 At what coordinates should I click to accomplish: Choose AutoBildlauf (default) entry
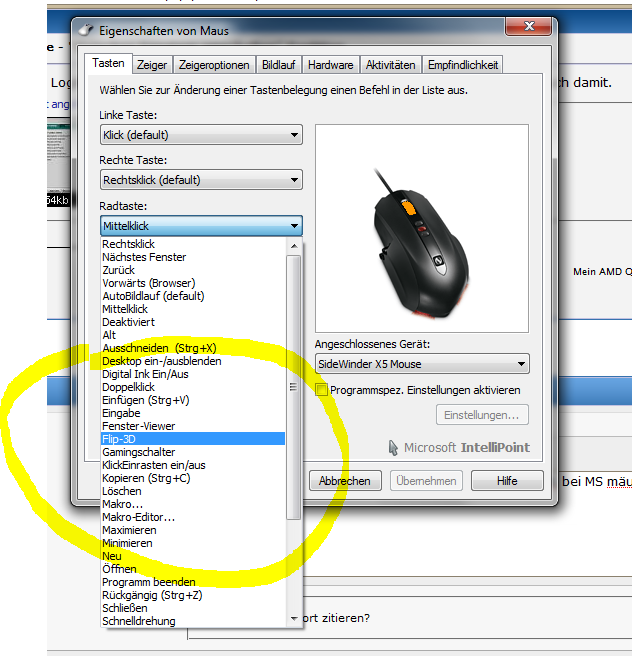click(x=193, y=296)
